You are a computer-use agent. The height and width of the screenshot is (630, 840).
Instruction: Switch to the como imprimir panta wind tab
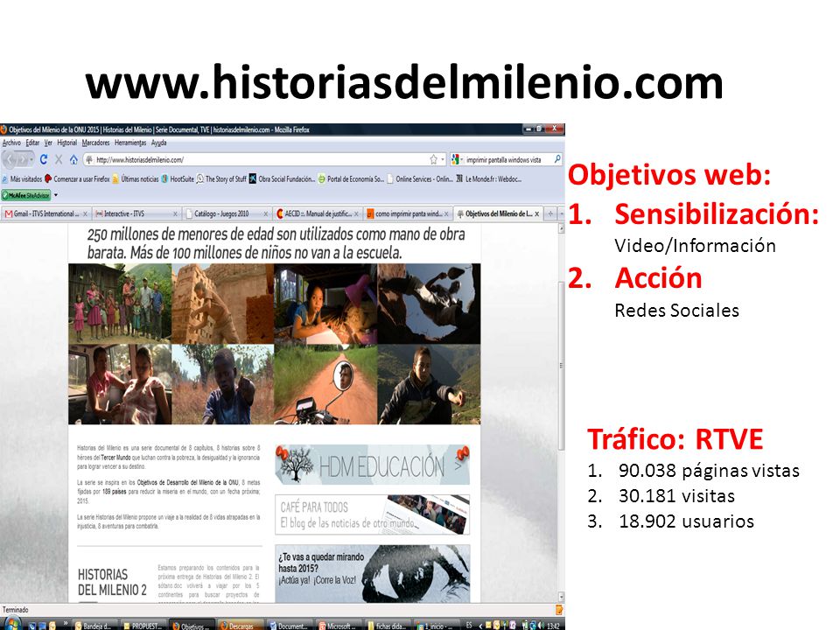tap(407, 213)
